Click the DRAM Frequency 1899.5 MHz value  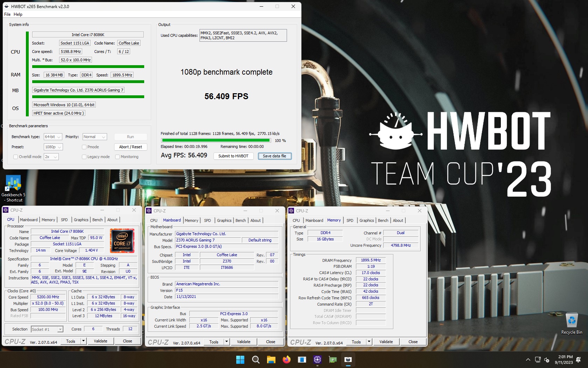[x=371, y=260]
